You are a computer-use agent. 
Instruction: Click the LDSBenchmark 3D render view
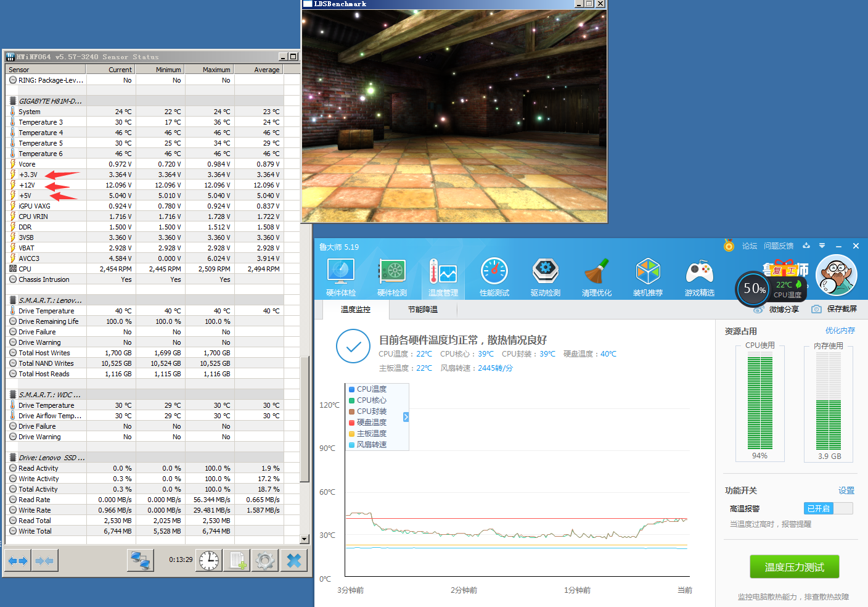pos(454,115)
